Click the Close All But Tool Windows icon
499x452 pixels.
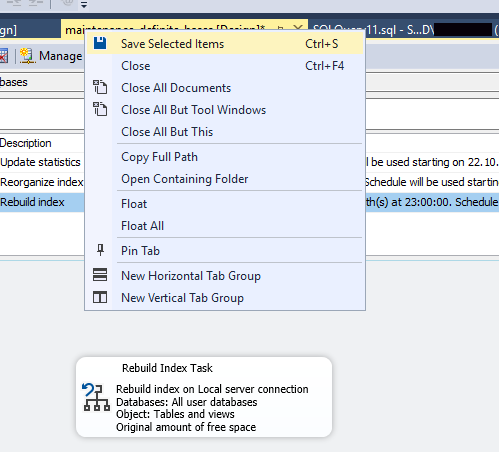[100, 109]
